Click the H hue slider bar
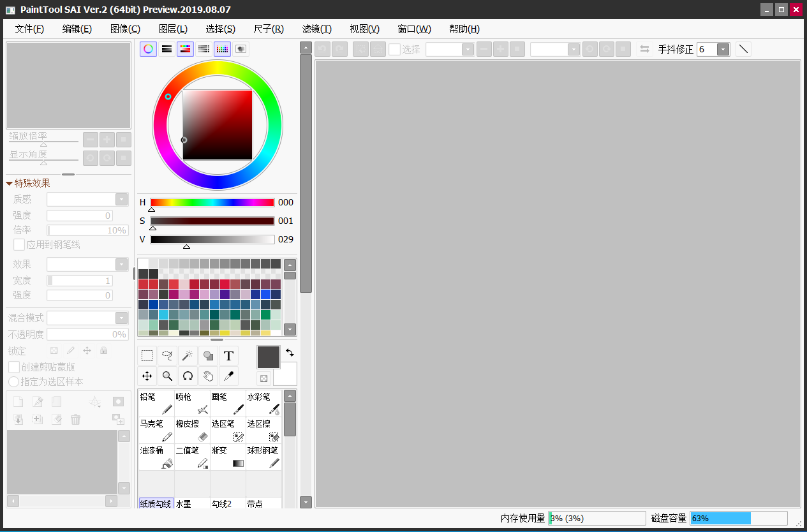This screenshot has height=532, width=807. [x=212, y=202]
